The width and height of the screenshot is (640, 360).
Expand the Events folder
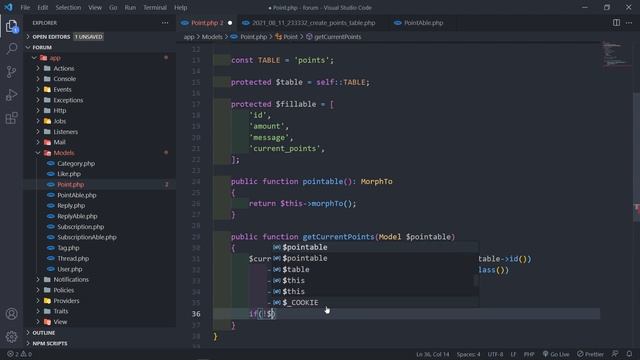coord(100,89)
